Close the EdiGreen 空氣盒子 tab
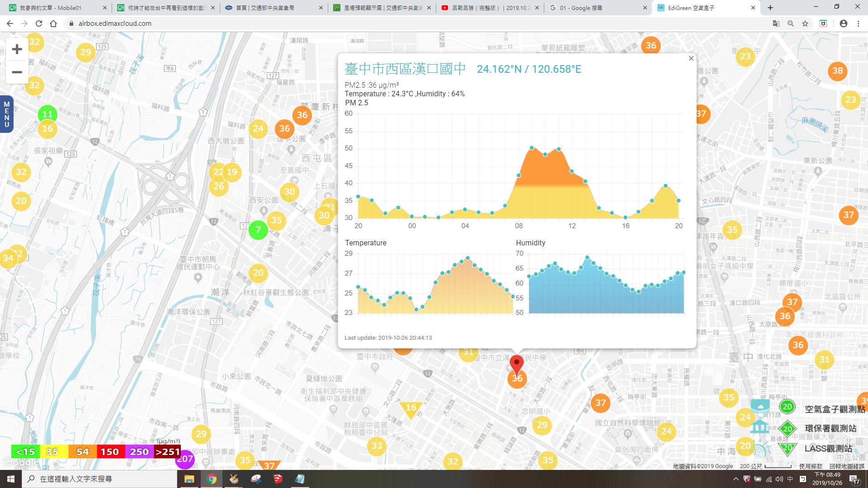This screenshot has width=868, height=488. [x=753, y=8]
